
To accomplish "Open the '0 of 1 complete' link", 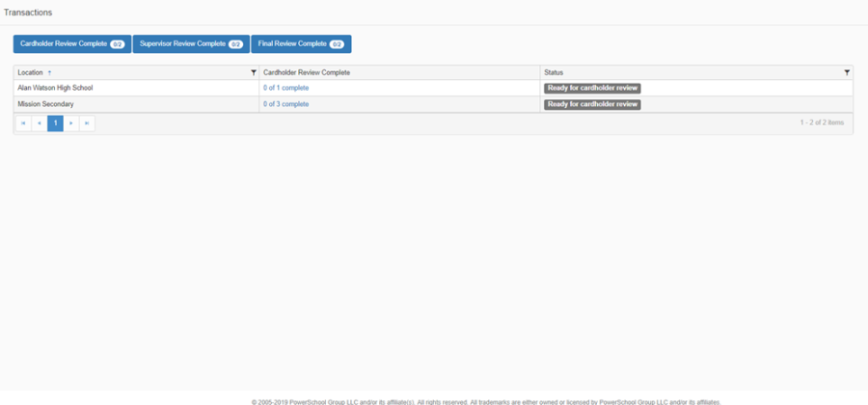I will (x=285, y=88).
